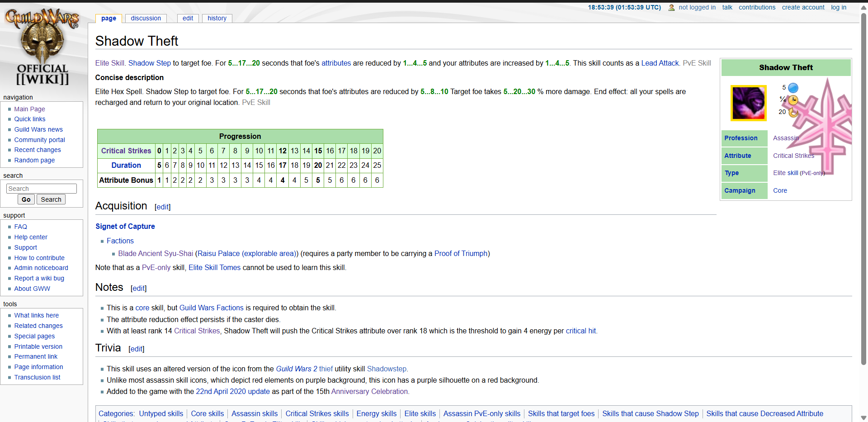This screenshot has width=868, height=422.
Task: Click create account
Action: [x=803, y=7]
